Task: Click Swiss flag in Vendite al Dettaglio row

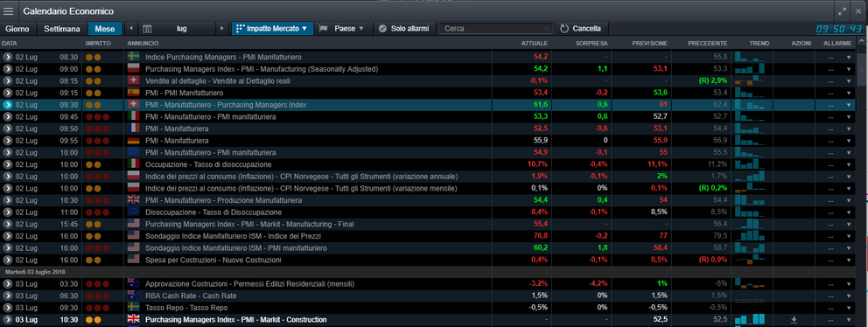Action: click(x=133, y=80)
